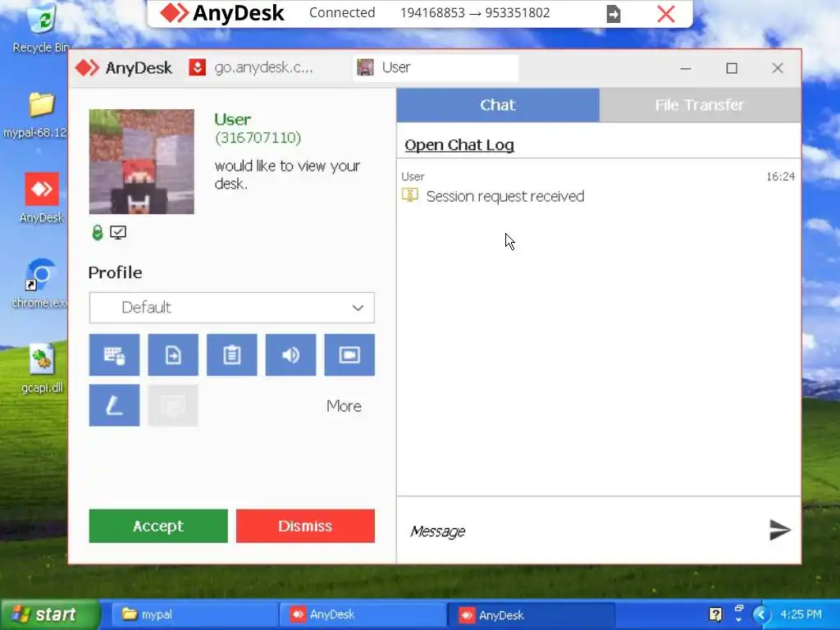Click More permissions option
Screen dimensions: 840x630
pyautogui.click(x=344, y=406)
